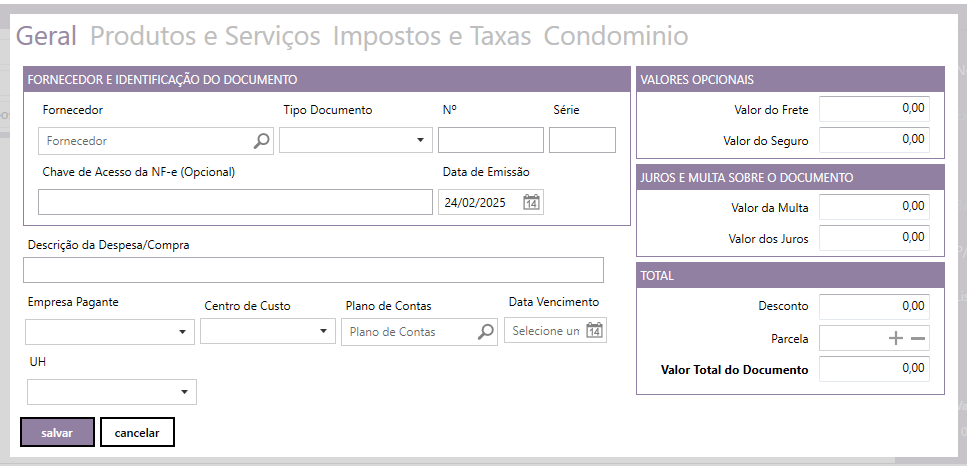967x466 pixels.
Task: Open the Data Vencimento calendar picker icon
Action: (x=594, y=331)
